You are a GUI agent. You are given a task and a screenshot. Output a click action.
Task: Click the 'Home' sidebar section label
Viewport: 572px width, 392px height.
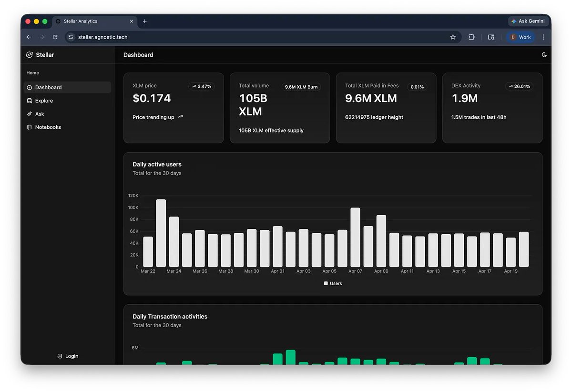(33, 73)
